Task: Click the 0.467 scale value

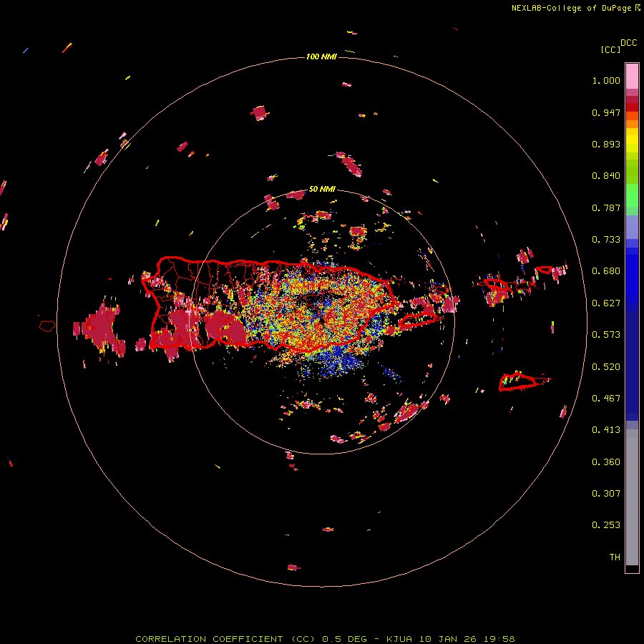Action: tap(606, 399)
